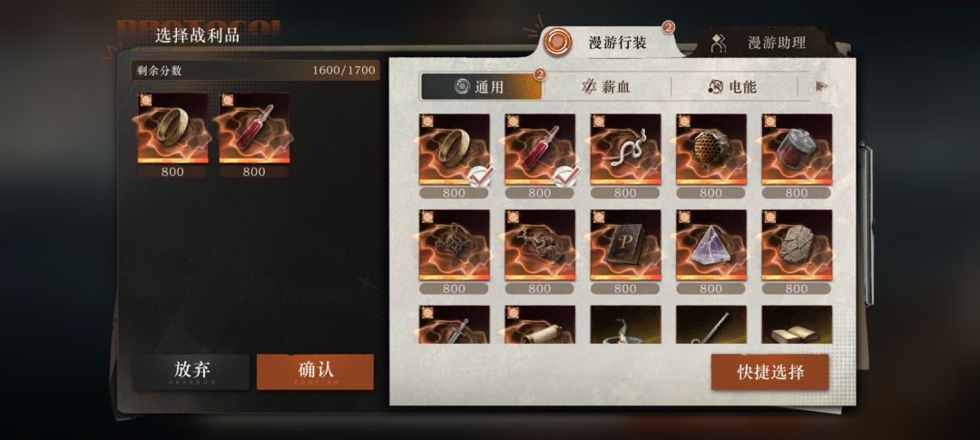Switch to the 电能 category tab

(x=734, y=87)
